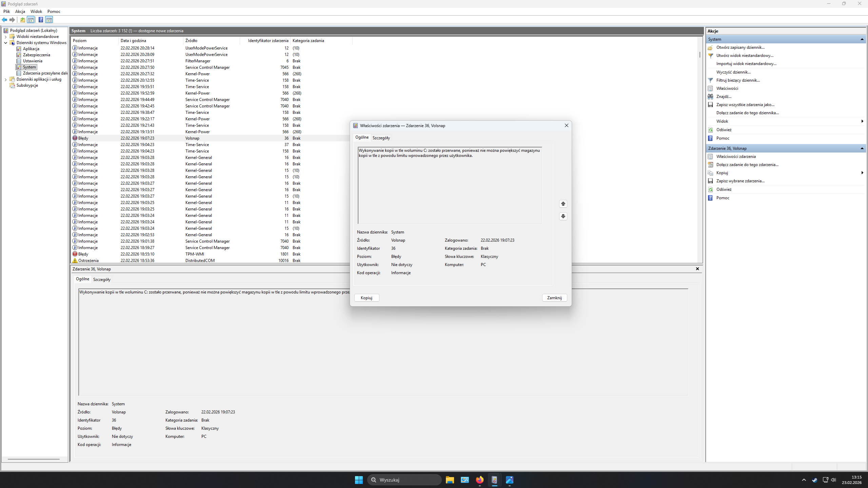Open the Kopiuj submenu in Actions pane

coord(722,173)
